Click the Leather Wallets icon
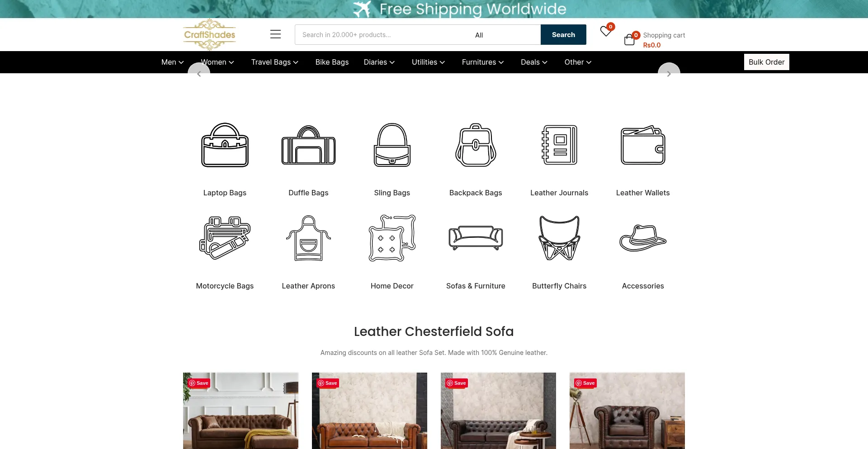This screenshot has width=868, height=449. coord(643,145)
